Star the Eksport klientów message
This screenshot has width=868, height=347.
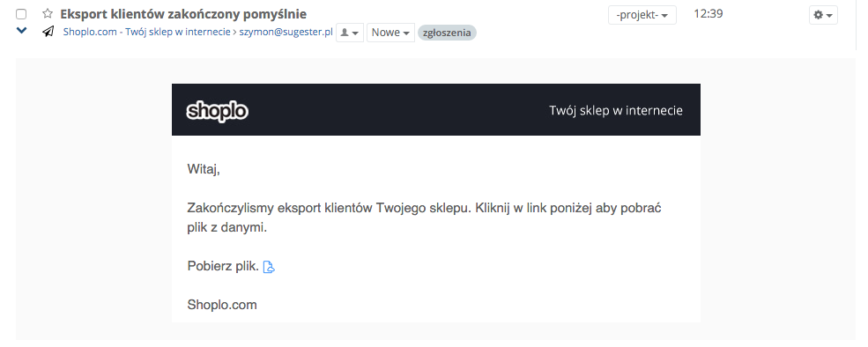pos(48,14)
